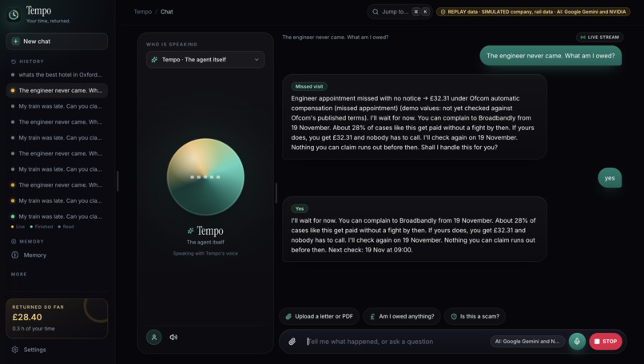The width and height of the screenshot is (644, 364).
Task: Stop the response with STOP button
Action: pos(606,342)
